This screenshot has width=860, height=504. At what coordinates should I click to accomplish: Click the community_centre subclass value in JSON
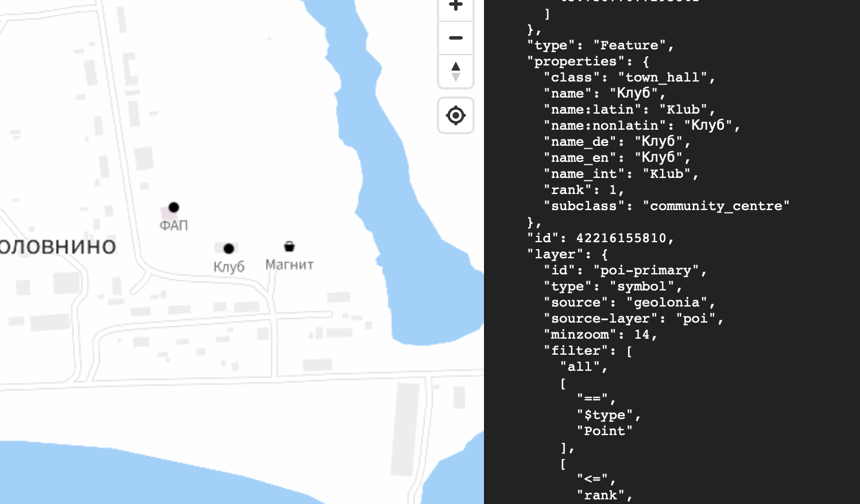point(719,206)
